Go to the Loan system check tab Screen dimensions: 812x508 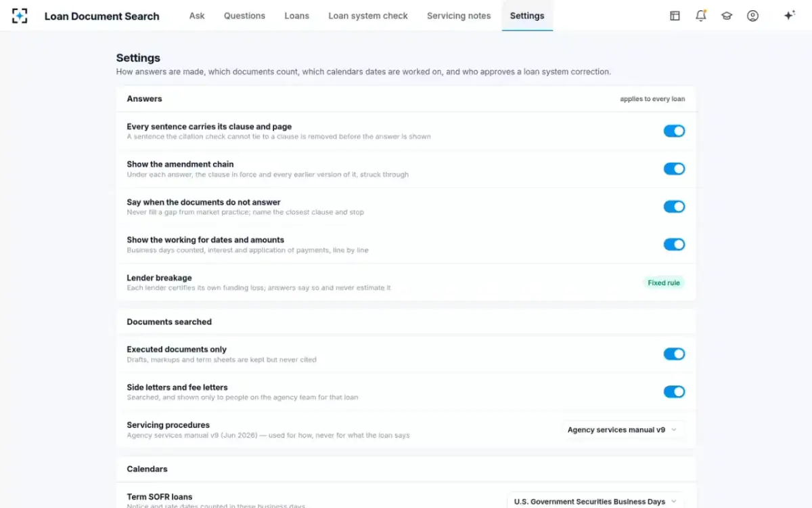pos(368,16)
